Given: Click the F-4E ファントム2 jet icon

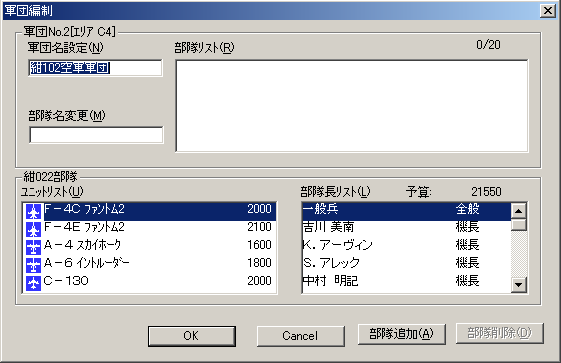Looking at the screenshot, I should click(34, 230).
